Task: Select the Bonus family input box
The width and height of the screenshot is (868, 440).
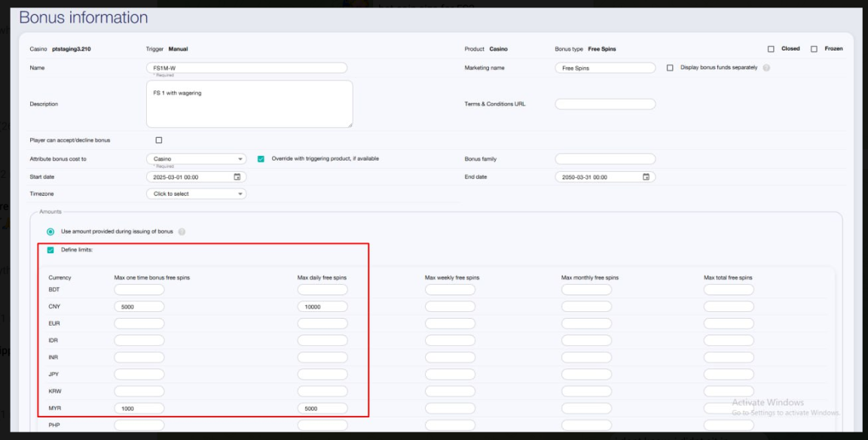Action: [x=605, y=159]
